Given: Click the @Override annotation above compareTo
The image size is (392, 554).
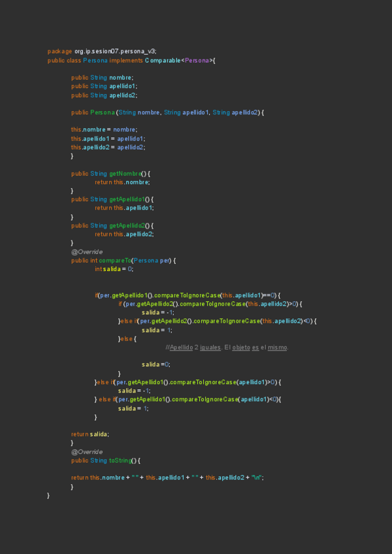Looking at the screenshot, I should click(87, 252).
